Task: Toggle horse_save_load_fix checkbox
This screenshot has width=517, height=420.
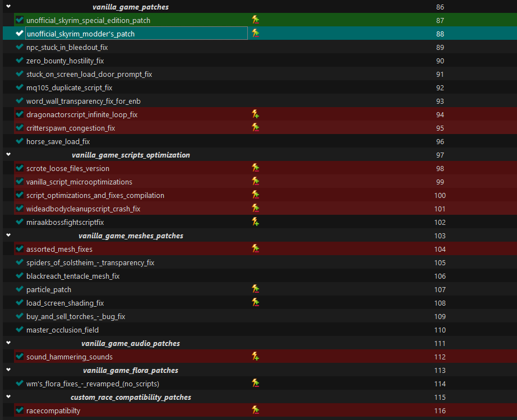Action: (20, 141)
